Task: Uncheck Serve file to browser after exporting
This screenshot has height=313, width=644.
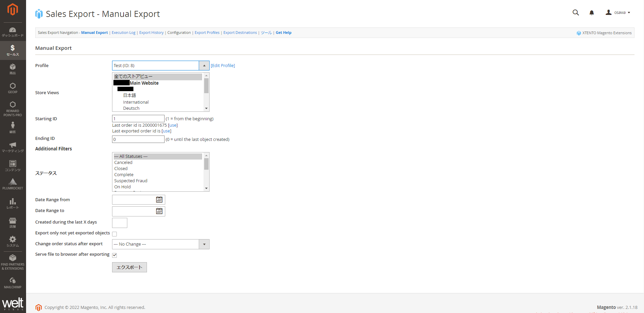Action: coord(114,255)
